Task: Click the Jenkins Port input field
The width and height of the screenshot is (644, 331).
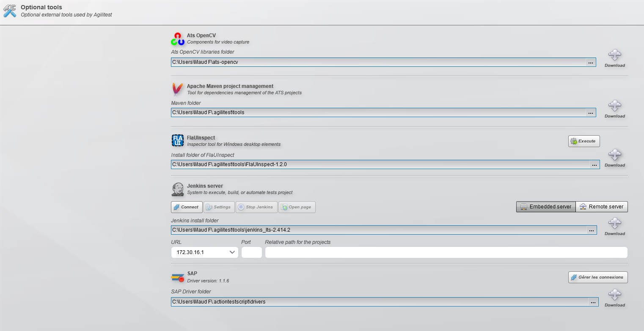Action: point(252,252)
